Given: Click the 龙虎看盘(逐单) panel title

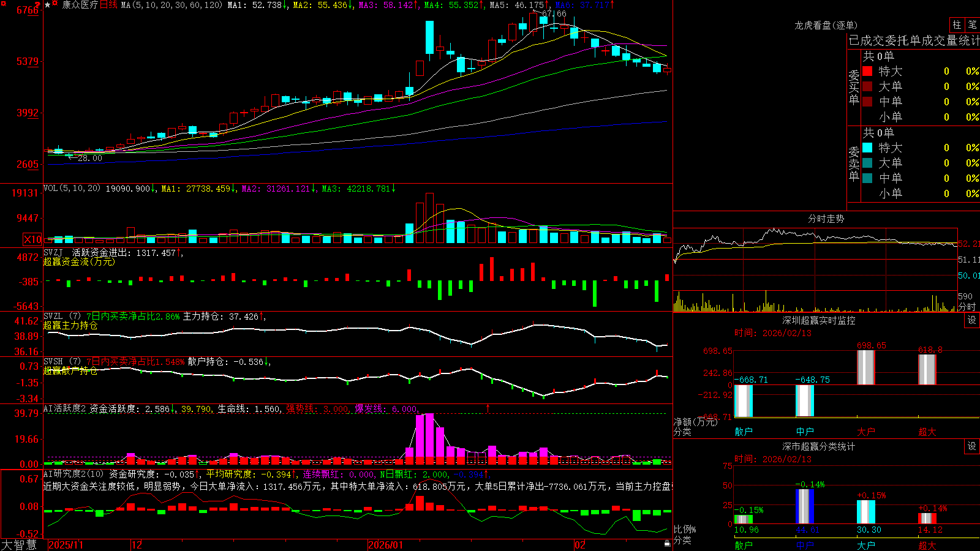Looking at the screenshot, I should pos(826,25).
